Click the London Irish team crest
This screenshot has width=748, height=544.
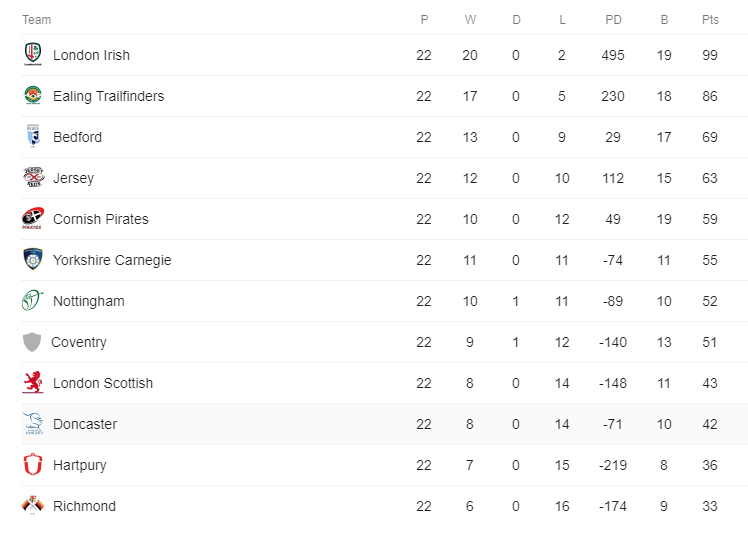[33, 54]
